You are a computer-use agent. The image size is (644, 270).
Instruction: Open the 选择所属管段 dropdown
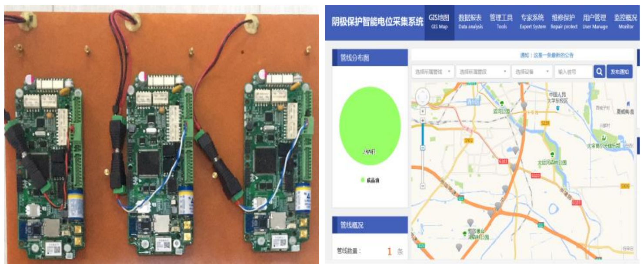[483, 72]
